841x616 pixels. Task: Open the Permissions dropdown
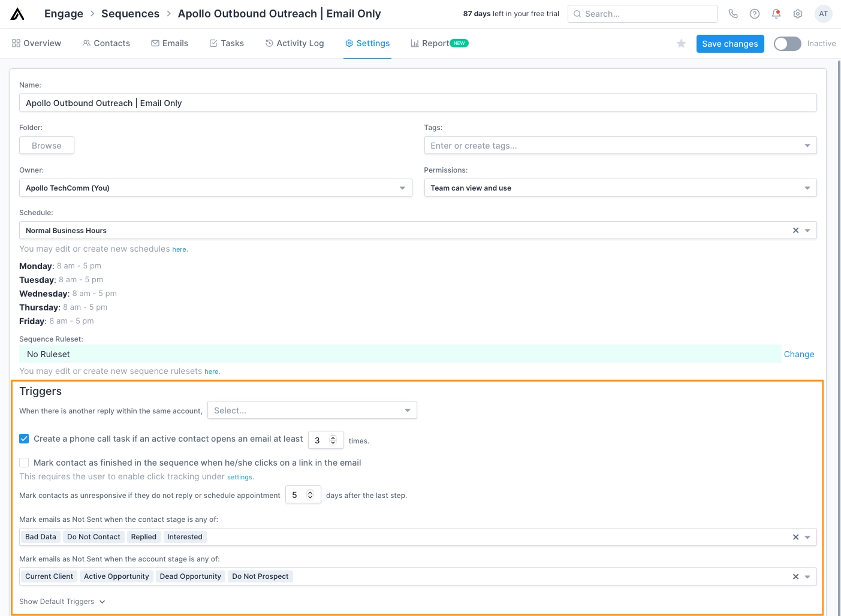[620, 188]
